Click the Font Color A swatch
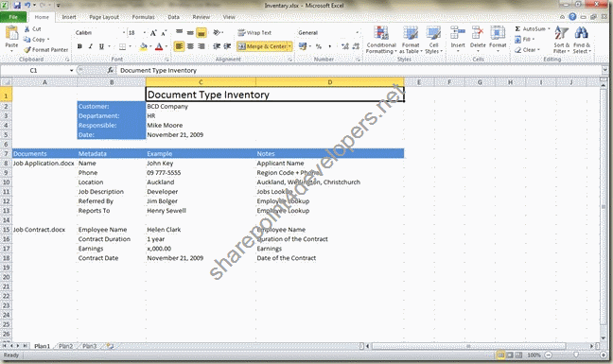This screenshot has width=613, height=364. click(159, 46)
